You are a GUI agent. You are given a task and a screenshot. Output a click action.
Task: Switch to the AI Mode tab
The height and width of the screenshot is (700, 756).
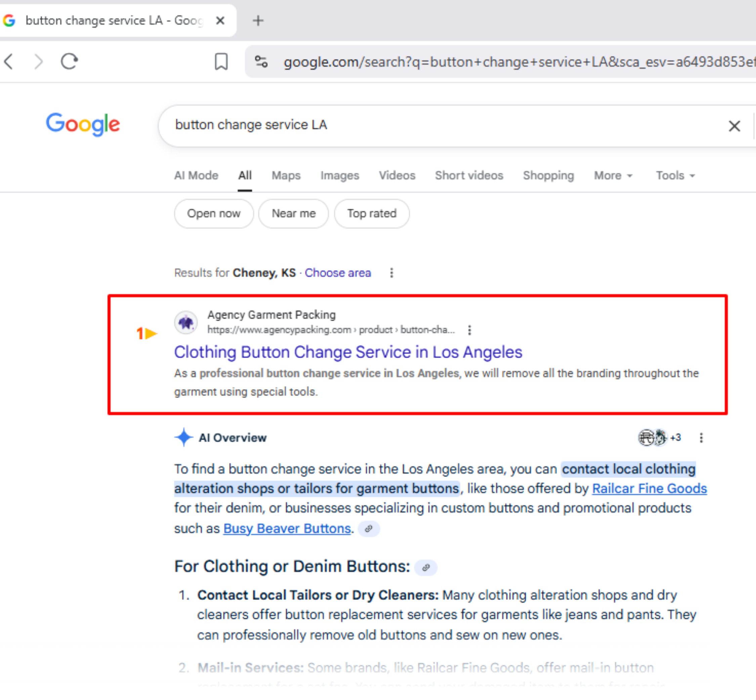[x=196, y=176]
